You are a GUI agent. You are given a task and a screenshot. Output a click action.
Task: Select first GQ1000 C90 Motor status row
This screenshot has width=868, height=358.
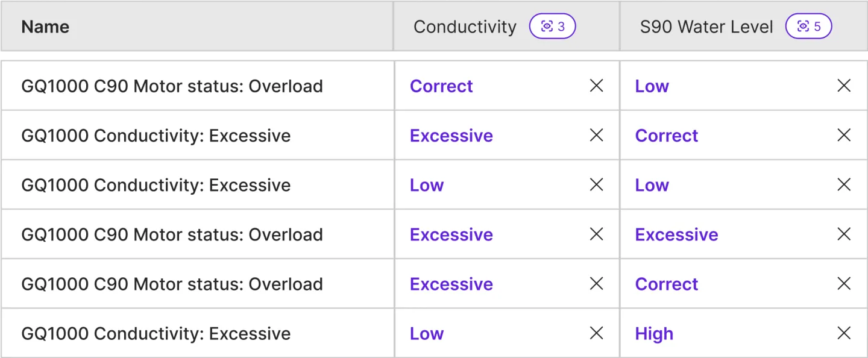[172, 86]
